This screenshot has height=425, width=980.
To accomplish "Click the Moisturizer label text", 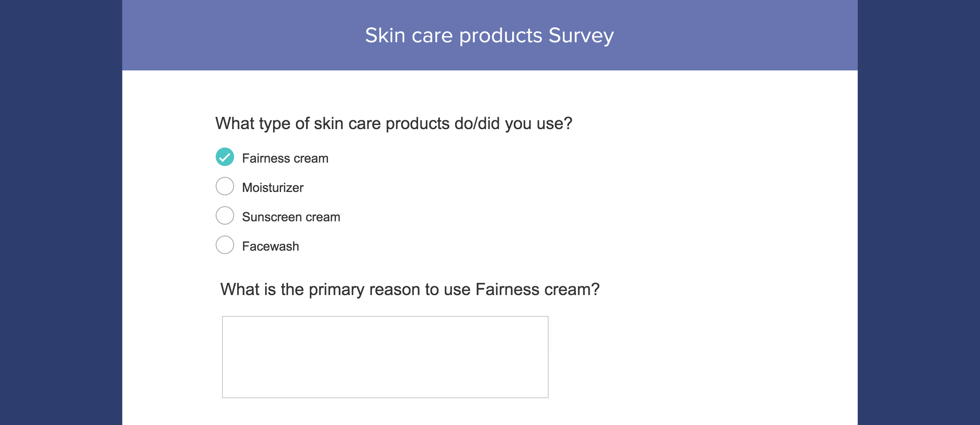I will [272, 187].
